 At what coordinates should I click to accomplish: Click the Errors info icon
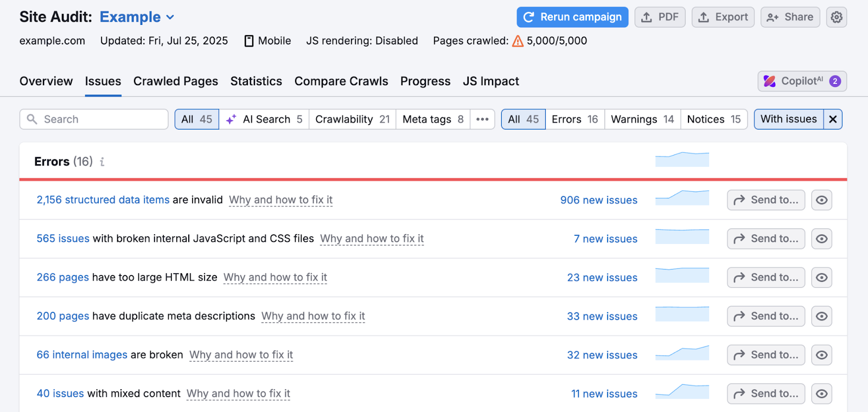pos(102,162)
